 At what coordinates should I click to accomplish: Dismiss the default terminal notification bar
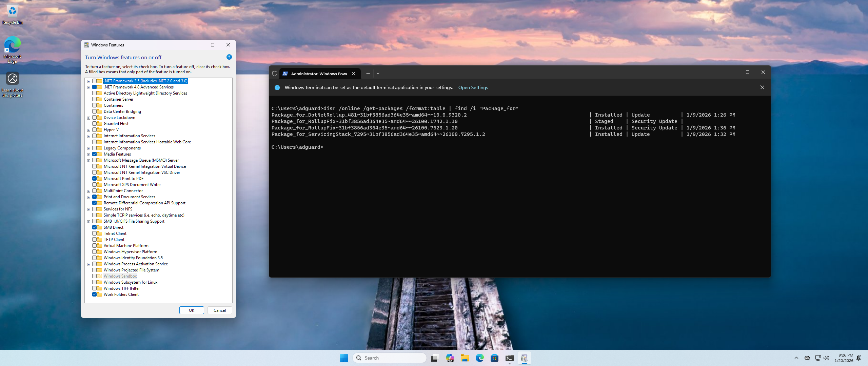click(762, 87)
